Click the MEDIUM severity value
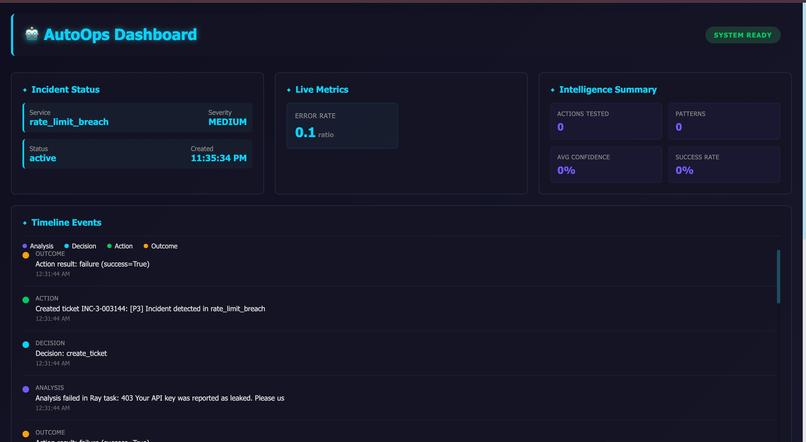 [227, 122]
